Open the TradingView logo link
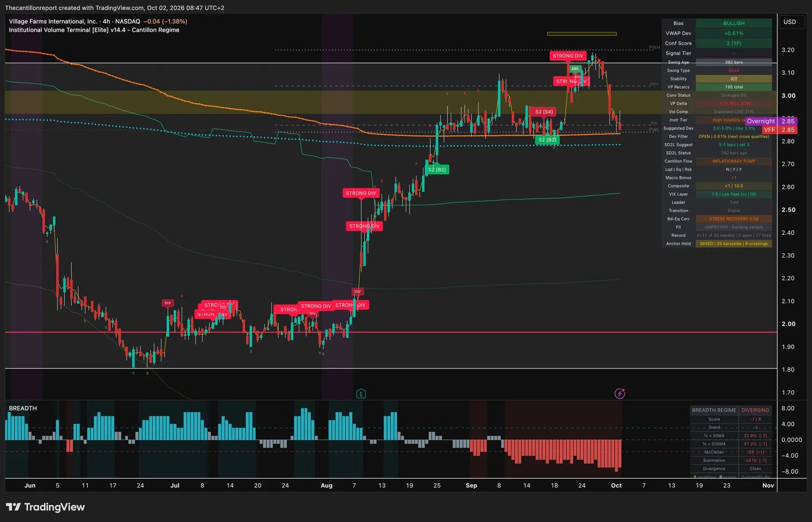 tap(45, 507)
